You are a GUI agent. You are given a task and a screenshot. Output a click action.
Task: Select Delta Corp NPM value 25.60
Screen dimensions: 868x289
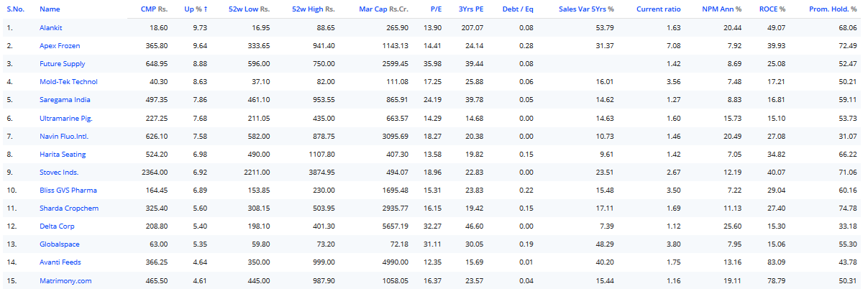(x=732, y=226)
